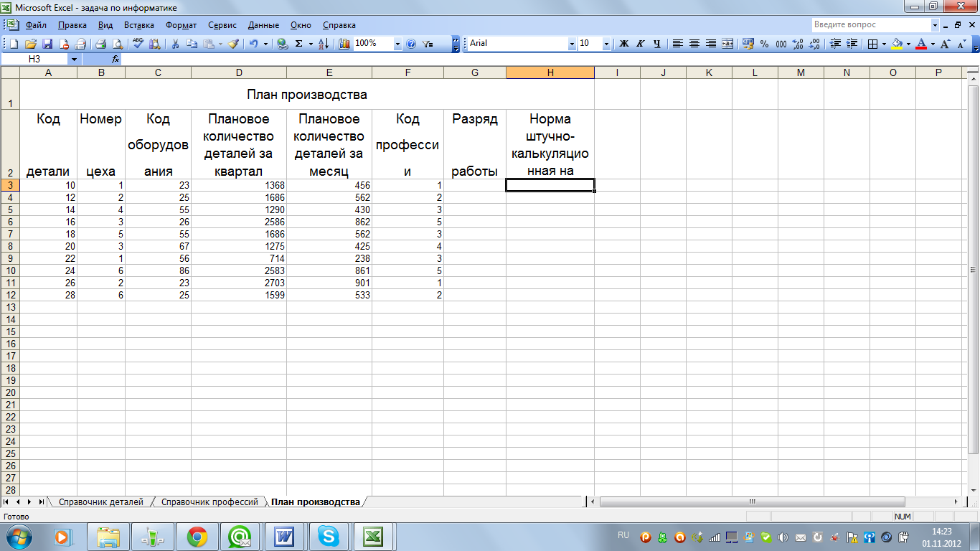The height and width of the screenshot is (551, 980).
Task: Switch to Справочник профессий sheet tab
Action: pos(209,502)
